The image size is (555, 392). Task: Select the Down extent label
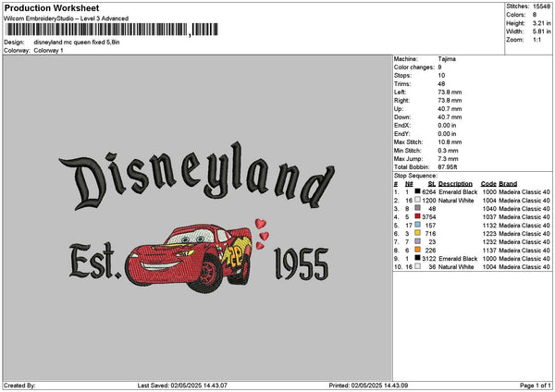coord(402,117)
